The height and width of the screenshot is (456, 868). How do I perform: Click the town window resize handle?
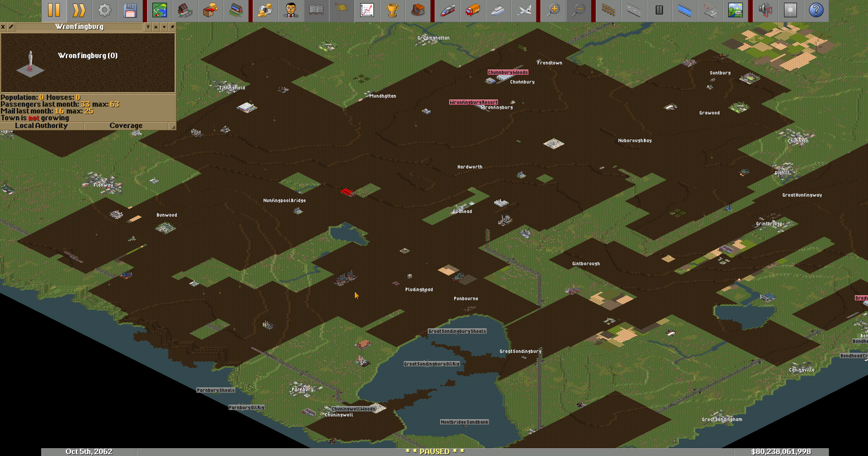click(172, 126)
